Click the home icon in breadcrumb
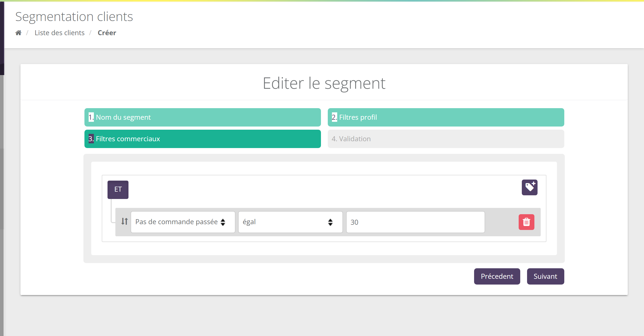Viewport: 644px width, 336px height. click(x=18, y=33)
